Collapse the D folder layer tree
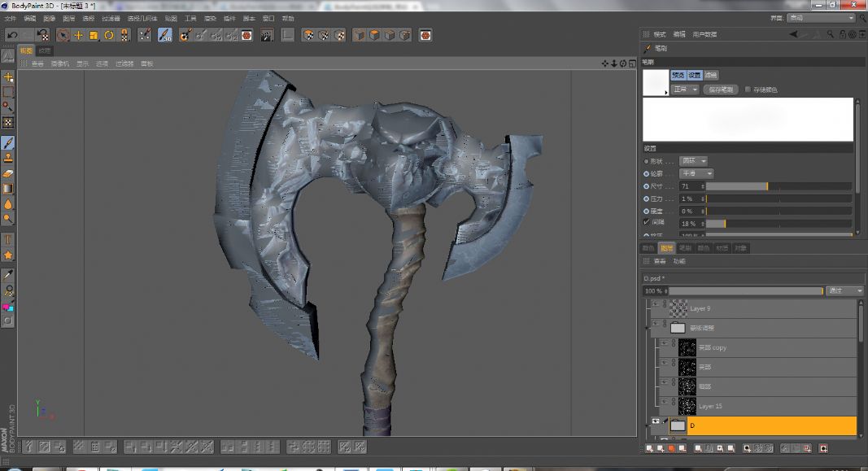Viewport: 868px width, 471px height. point(647,425)
